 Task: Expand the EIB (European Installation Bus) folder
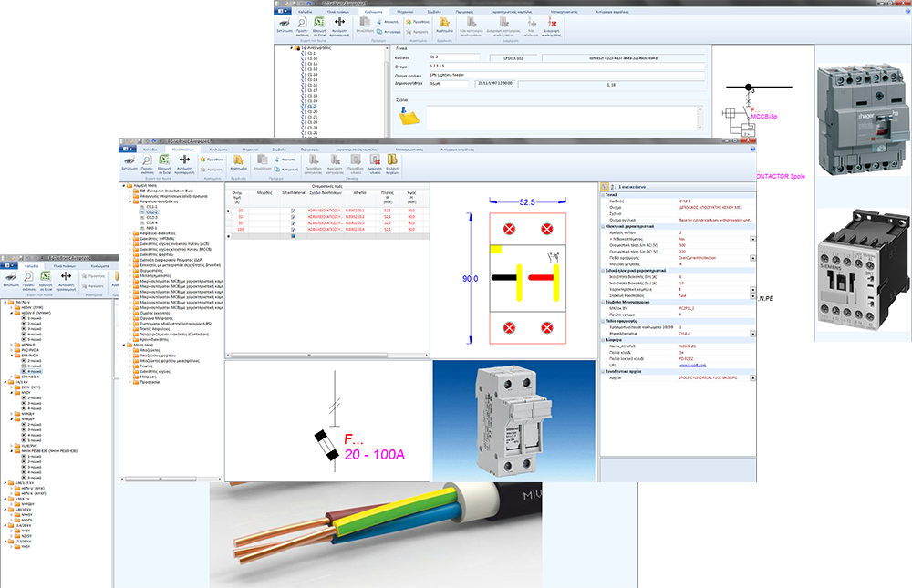(x=129, y=190)
